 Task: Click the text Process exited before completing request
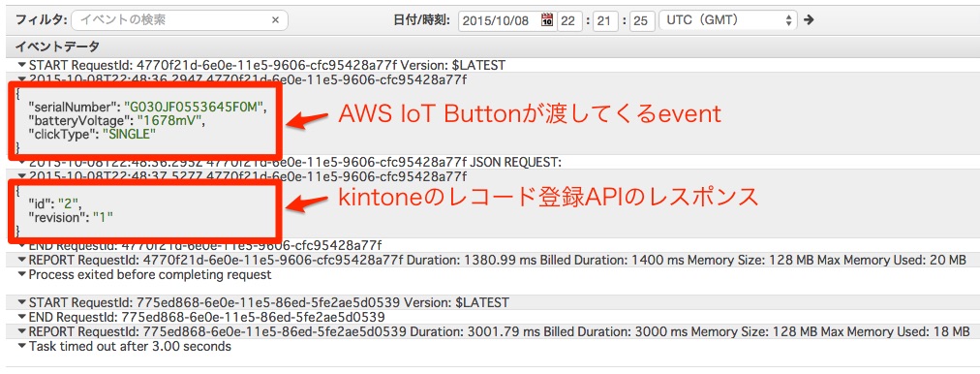(x=151, y=274)
